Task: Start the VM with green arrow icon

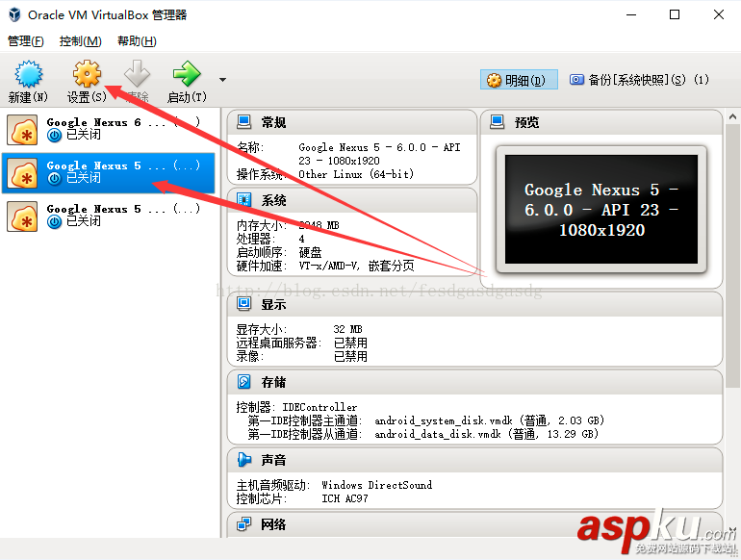Action: pyautogui.click(x=187, y=74)
